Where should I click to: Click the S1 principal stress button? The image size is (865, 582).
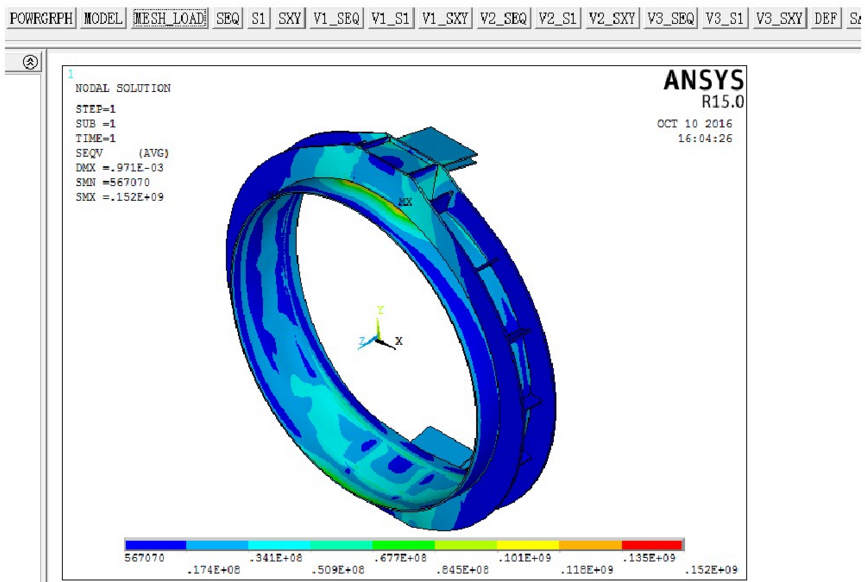[259, 19]
